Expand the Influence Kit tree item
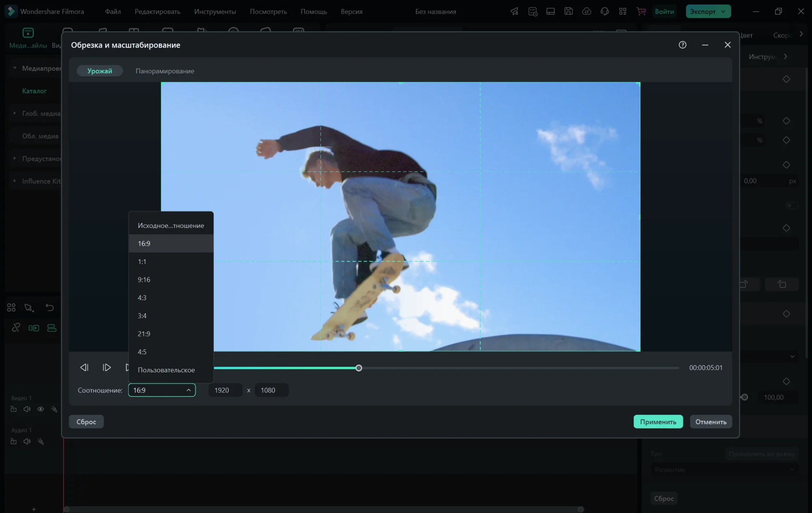Viewport: 812px width, 513px height. click(x=15, y=181)
